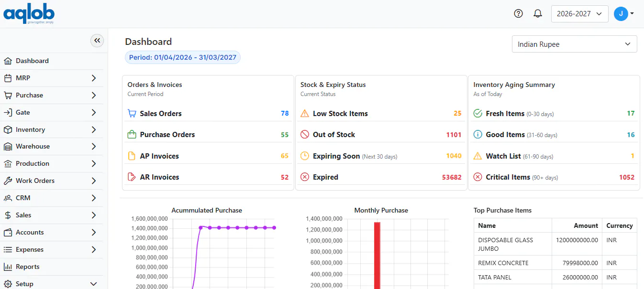644x289 pixels.
Task: Expand the MRP menu chevron
Action: tap(94, 78)
